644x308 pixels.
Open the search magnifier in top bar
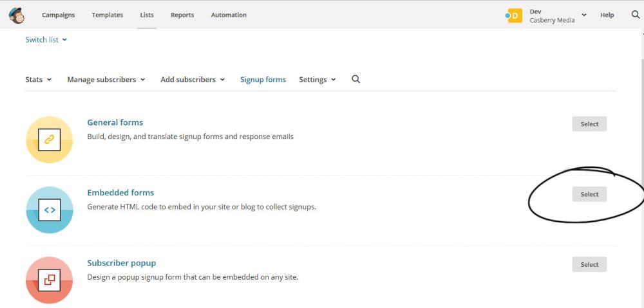tap(636, 15)
